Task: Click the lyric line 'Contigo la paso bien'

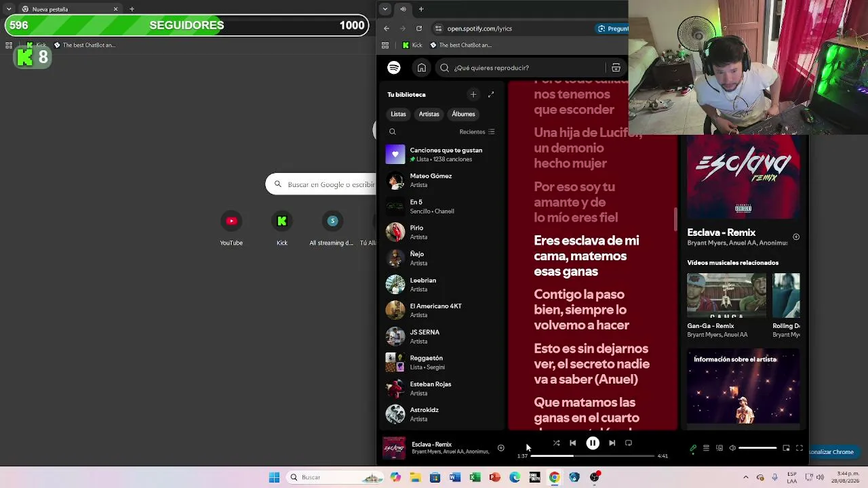Action: tap(581, 310)
